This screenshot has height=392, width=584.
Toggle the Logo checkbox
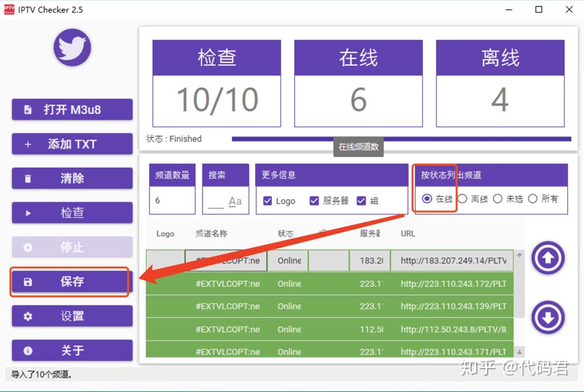(x=268, y=200)
